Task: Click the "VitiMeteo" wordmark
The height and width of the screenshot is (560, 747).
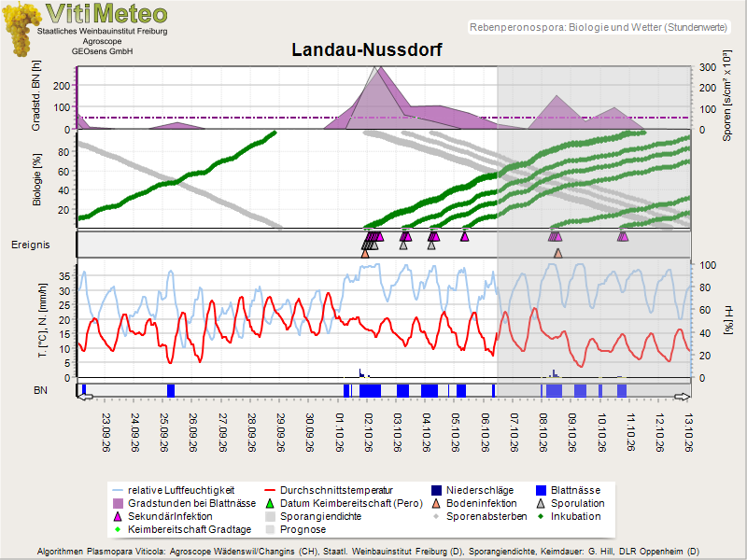Action: 106,13
